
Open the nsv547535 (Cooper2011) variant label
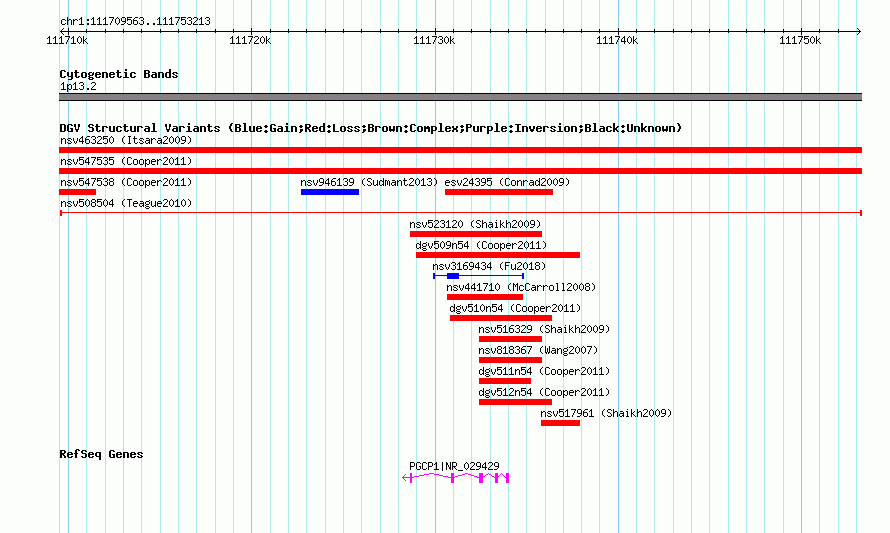tap(126, 161)
